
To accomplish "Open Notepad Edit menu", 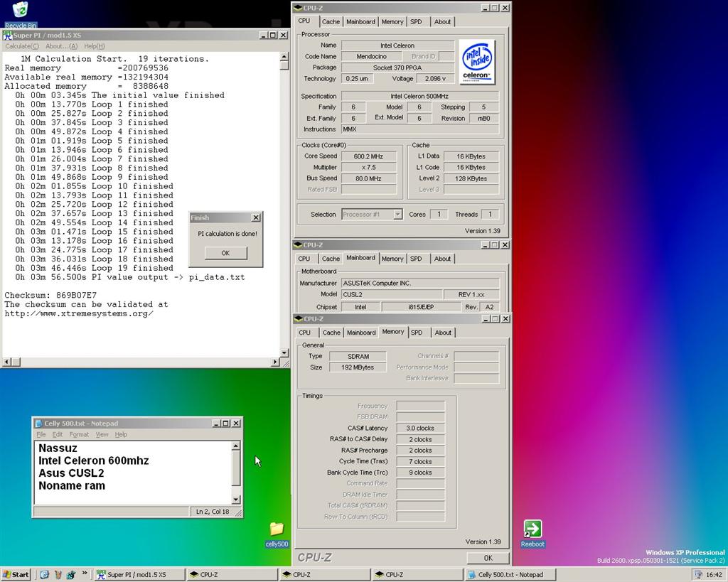I will tap(57, 434).
